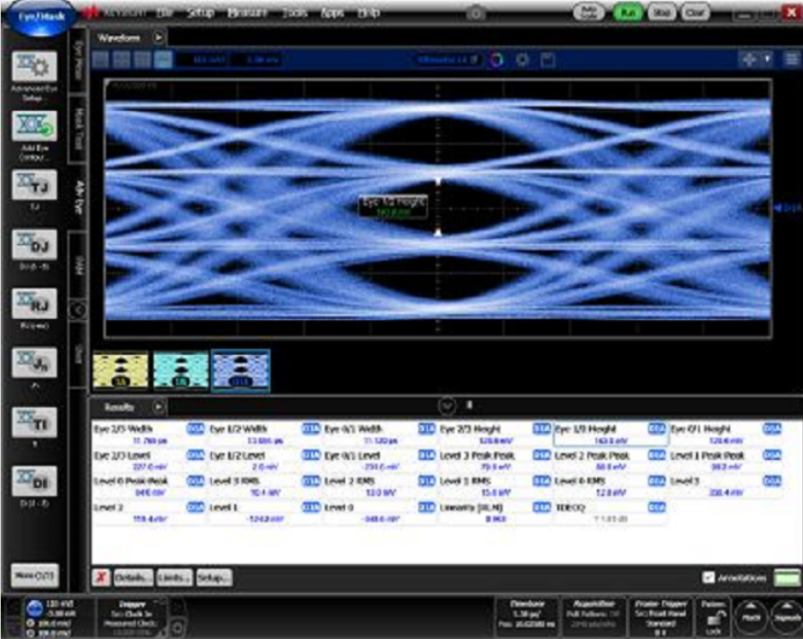Open the Advanced Eye Setup tool
The image size is (803, 639).
point(33,68)
